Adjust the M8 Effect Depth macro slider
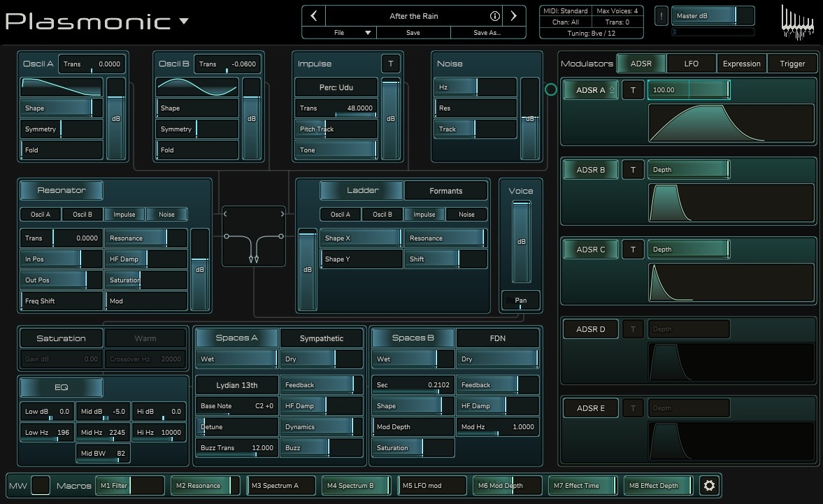 (658, 485)
